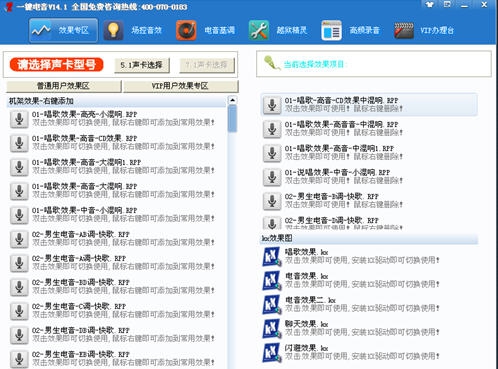Viewport: 498px width, 369px height.
Task: Click the mic icon of 02-男生电音-C调-快歌.RPP
Action: tap(19, 311)
